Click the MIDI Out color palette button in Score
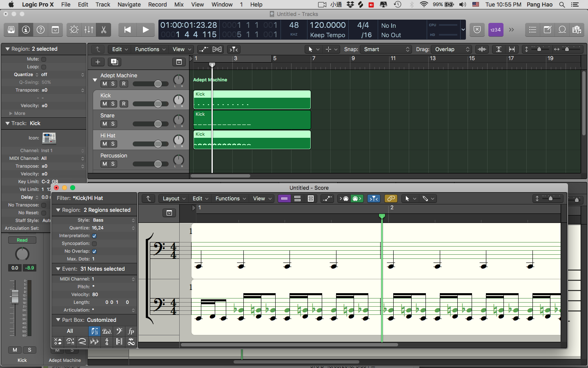Image resolution: width=588 pixels, height=368 pixels. tap(356, 199)
